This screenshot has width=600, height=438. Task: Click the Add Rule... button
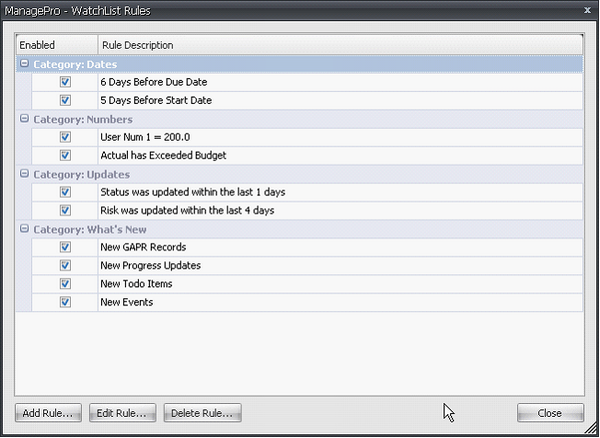(48, 413)
